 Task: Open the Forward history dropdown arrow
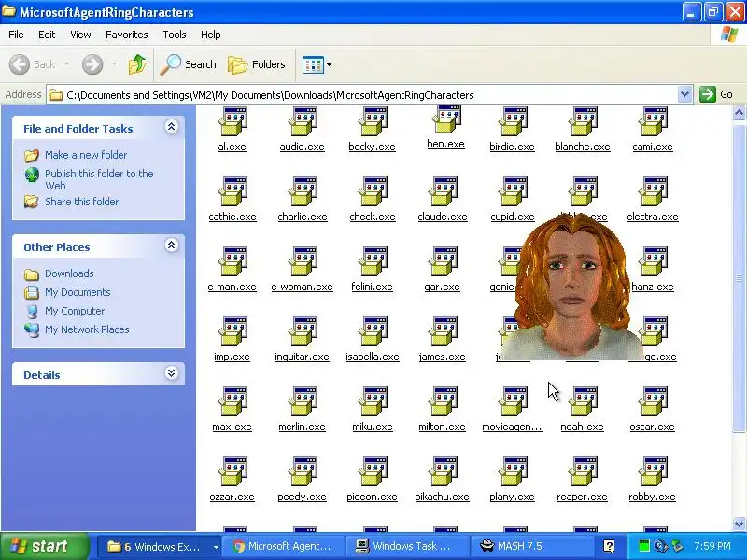point(114,64)
